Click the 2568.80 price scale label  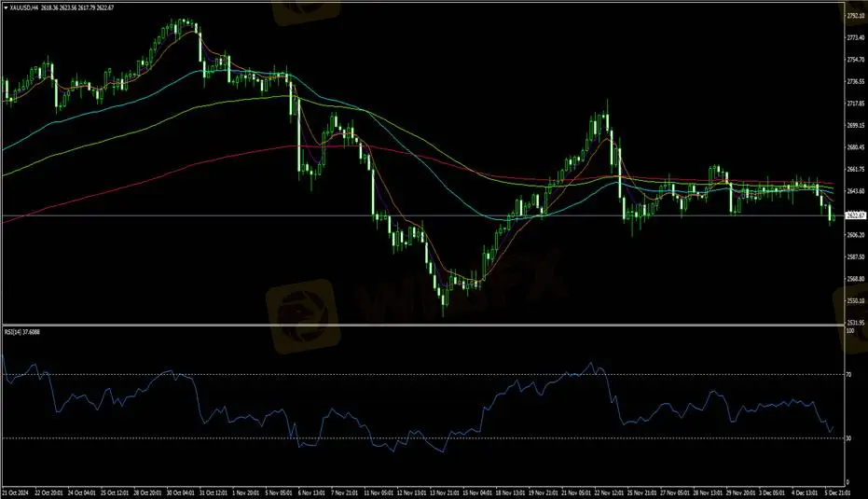pyautogui.click(x=856, y=279)
